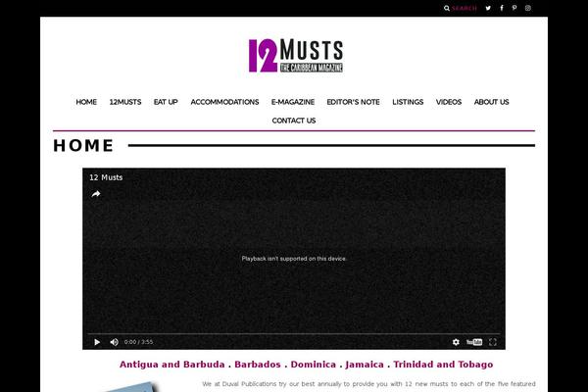Open the Facebook page icon
Screen dimensions: 588x392
click(502, 8)
